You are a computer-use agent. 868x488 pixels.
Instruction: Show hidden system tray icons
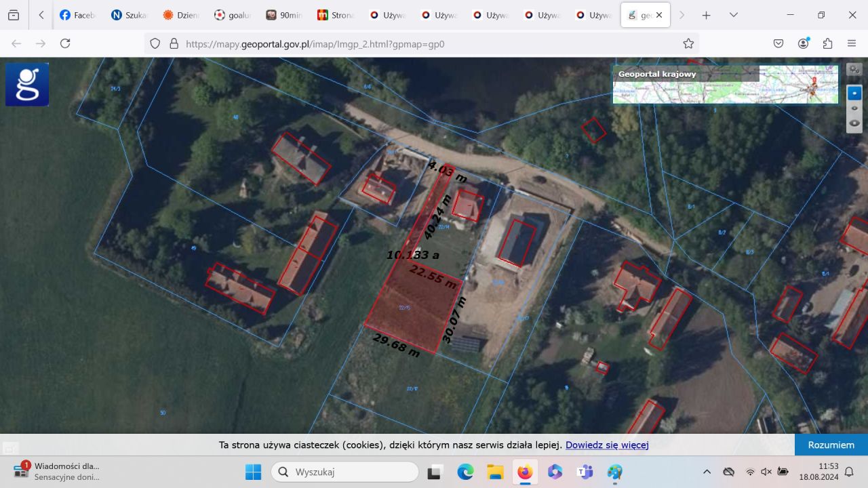pos(707,472)
